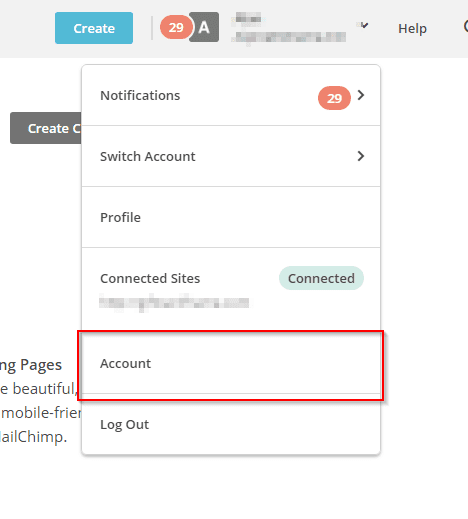The height and width of the screenshot is (519, 468).
Task: Click the red 29 notification badge in header
Action: pyautogui.click(x=176, y=27)
